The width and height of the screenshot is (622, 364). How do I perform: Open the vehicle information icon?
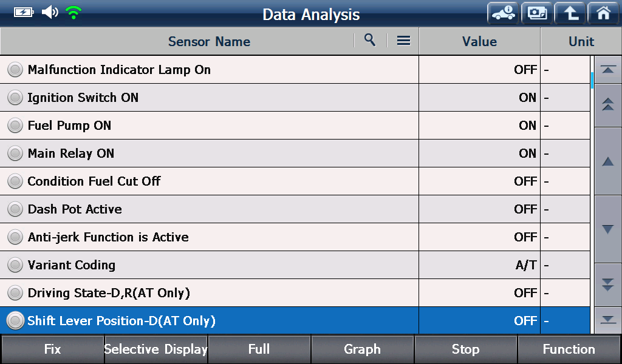click(503, 13)
